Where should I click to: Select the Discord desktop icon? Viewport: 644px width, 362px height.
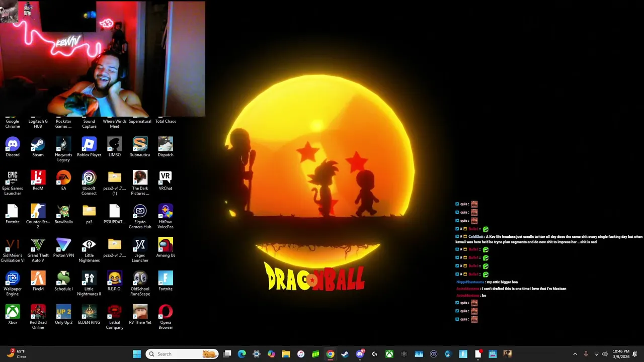pos(13,147)
